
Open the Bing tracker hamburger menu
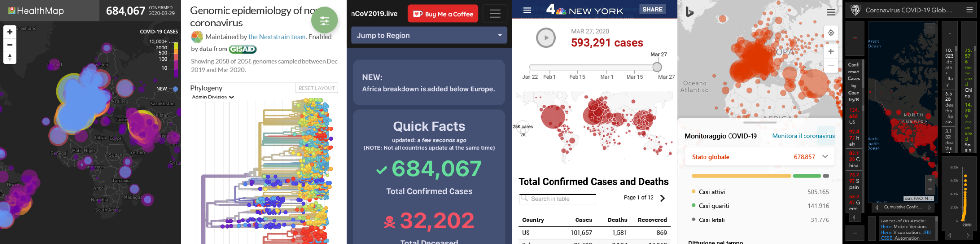click(x=830, y=12)
